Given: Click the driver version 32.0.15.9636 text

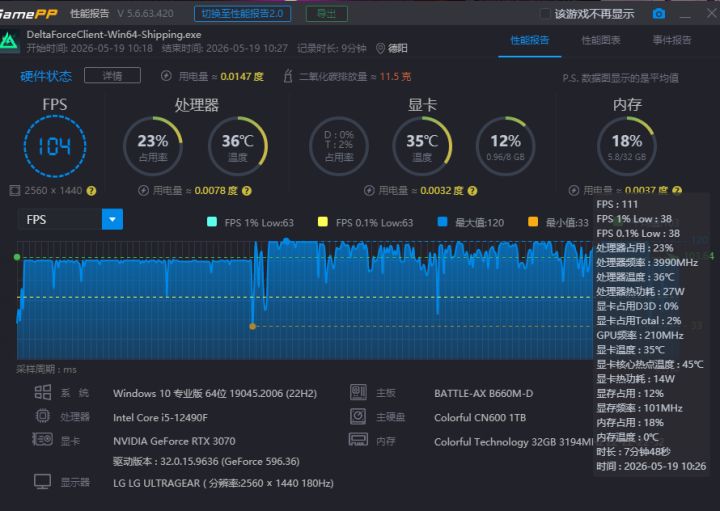Looking at the screenshot, I should 206,461.
